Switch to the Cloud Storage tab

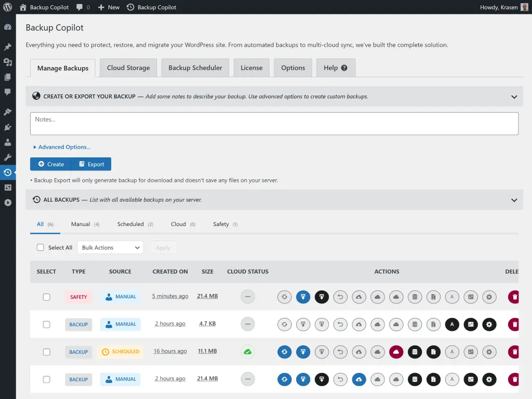point(128,68)
